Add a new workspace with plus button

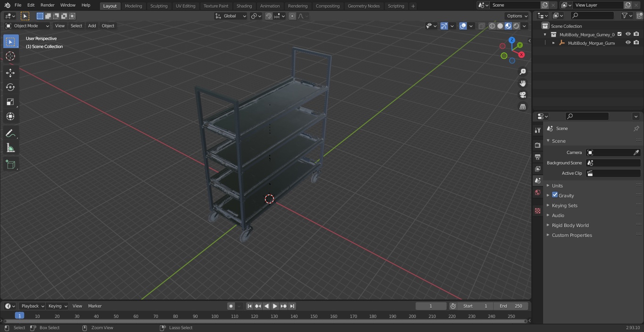413,6
